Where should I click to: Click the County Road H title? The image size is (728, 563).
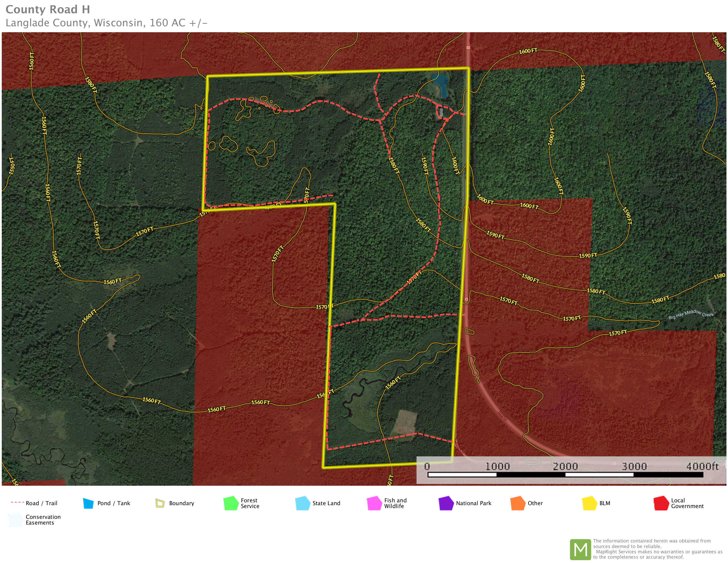[x=48, y=9]
